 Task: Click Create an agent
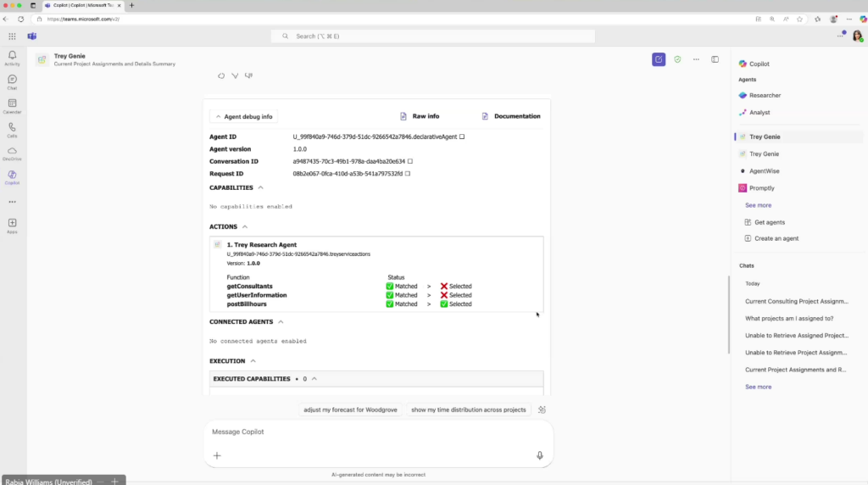(x=771, y=238)
